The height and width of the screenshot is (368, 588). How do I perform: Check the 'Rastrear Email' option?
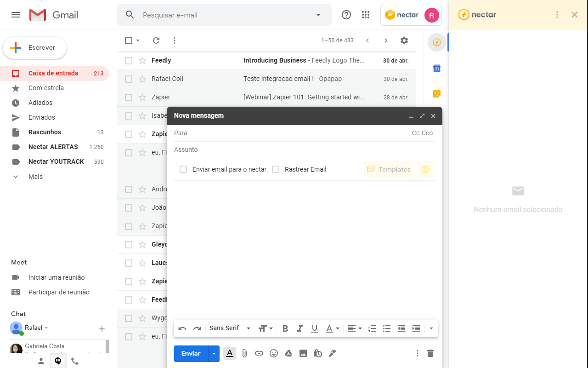[276, 169]
